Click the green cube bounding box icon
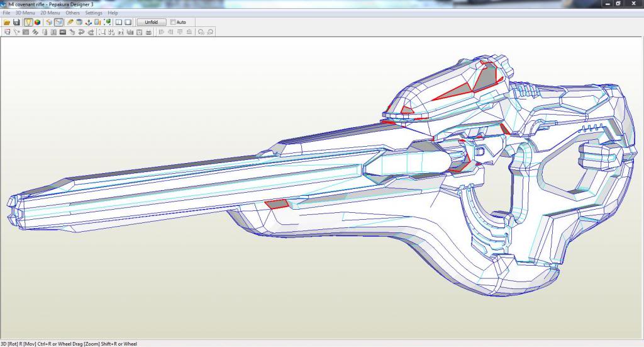 click(x=107, y=22)
